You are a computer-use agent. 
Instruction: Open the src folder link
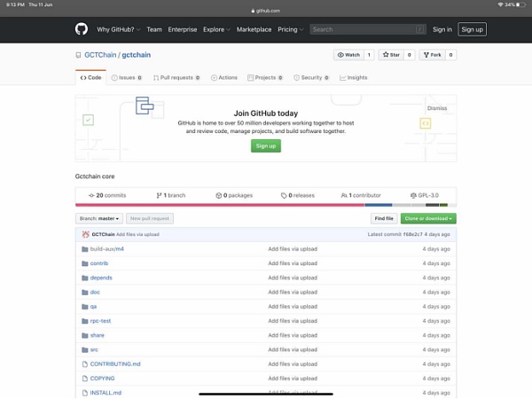tap(94, 349)
